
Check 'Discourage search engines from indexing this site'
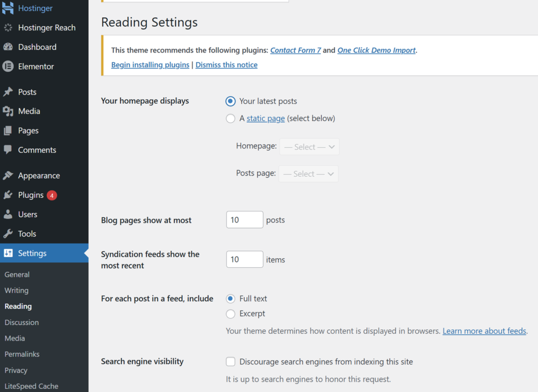231,362
